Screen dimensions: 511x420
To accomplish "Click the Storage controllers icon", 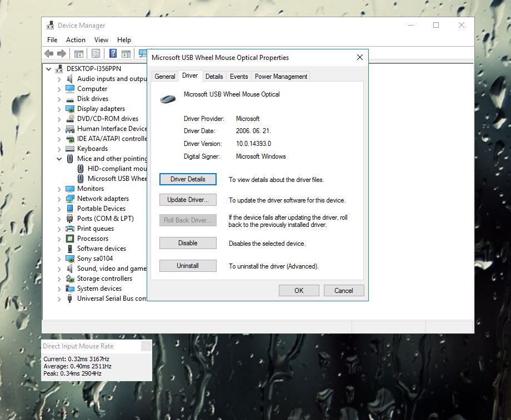I will [x=70, y=279].
